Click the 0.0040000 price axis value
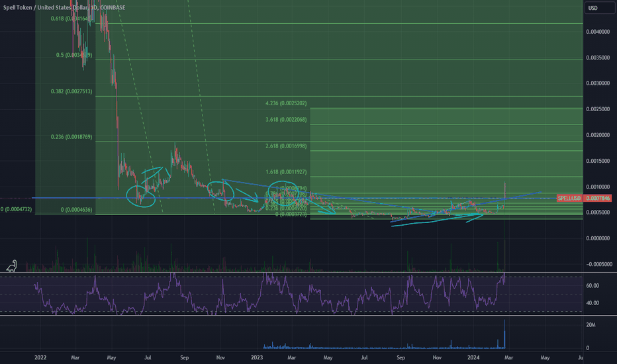Viewport: 617px width, 364px height. (598, 32)
